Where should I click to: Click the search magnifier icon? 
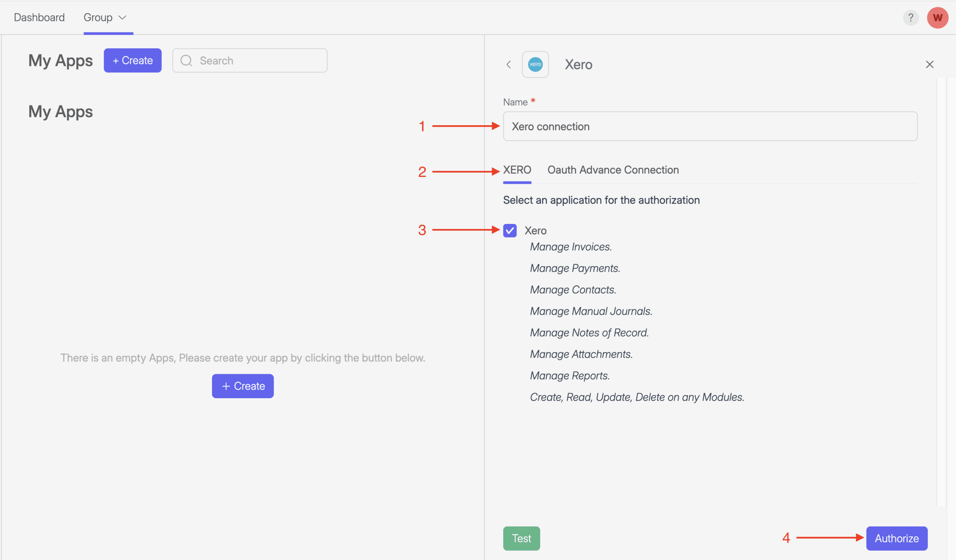pyautogui.click(x=186, y=61)
